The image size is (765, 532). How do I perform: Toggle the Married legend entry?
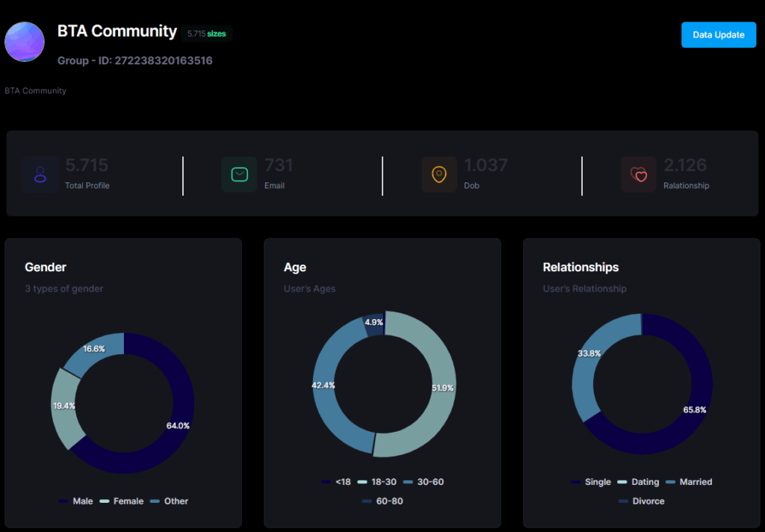(x=688, y=482)
